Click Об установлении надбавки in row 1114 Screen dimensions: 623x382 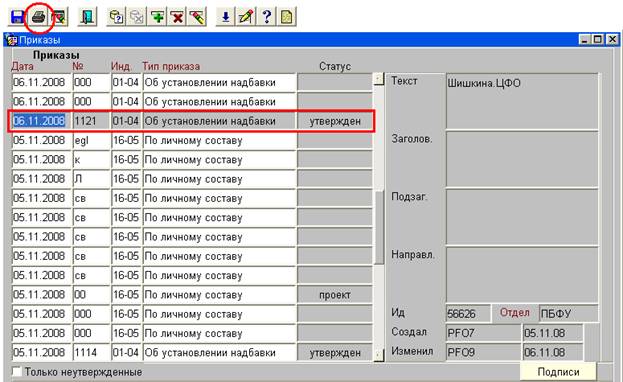(219, 352)
